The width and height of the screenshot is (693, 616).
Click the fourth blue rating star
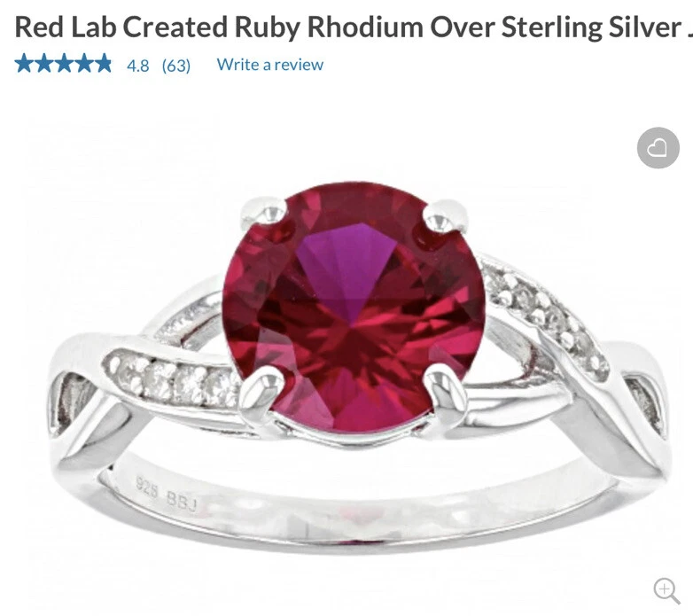click(x=83, y=64)
